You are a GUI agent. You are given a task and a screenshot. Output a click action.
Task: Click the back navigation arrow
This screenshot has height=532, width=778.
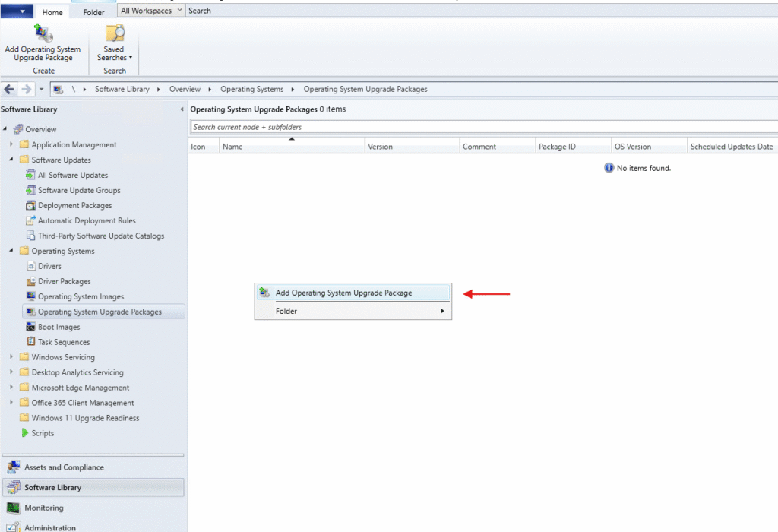pos(9,89)
